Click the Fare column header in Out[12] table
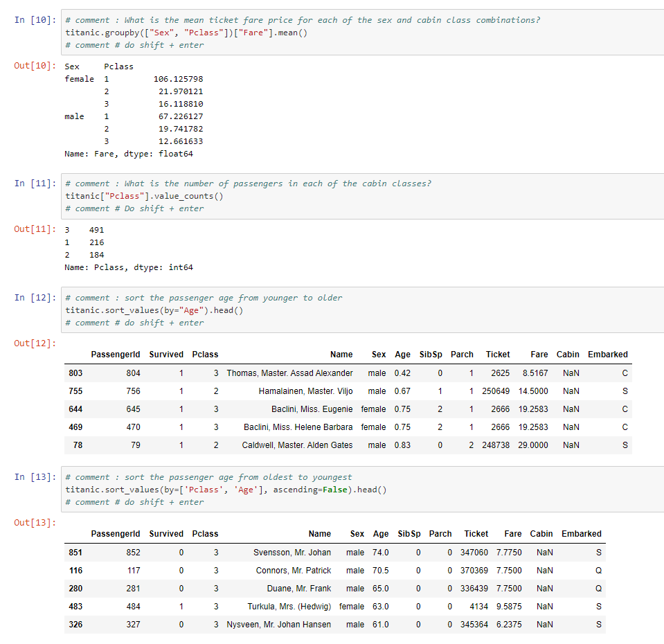 539,355
